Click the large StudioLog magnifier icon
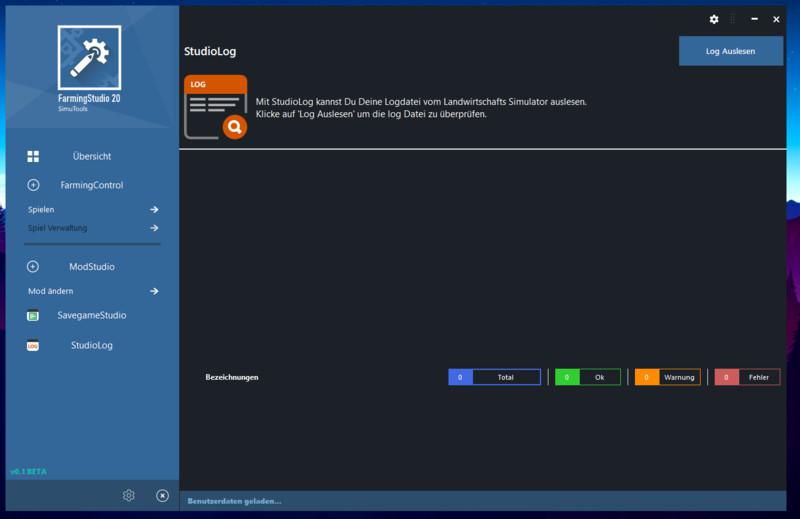This screenshot has width=800, height=519. (x=215, y=107)
